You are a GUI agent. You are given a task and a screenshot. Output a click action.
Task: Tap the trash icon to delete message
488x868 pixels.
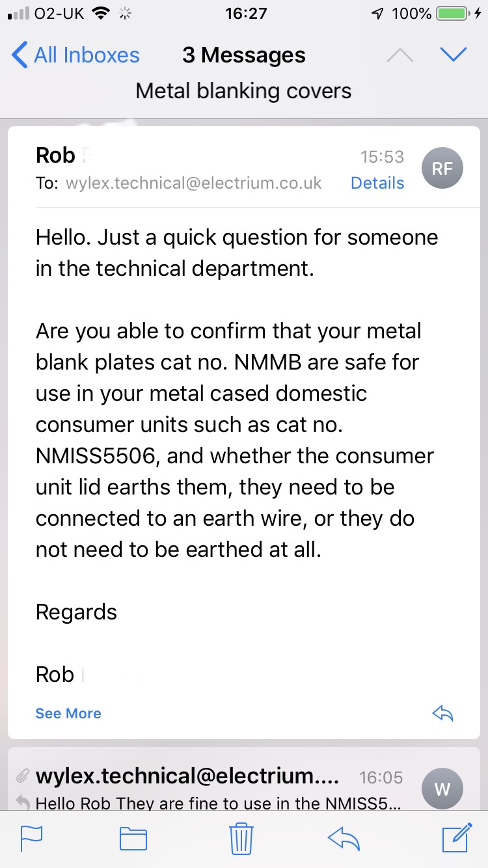[241, 838]
